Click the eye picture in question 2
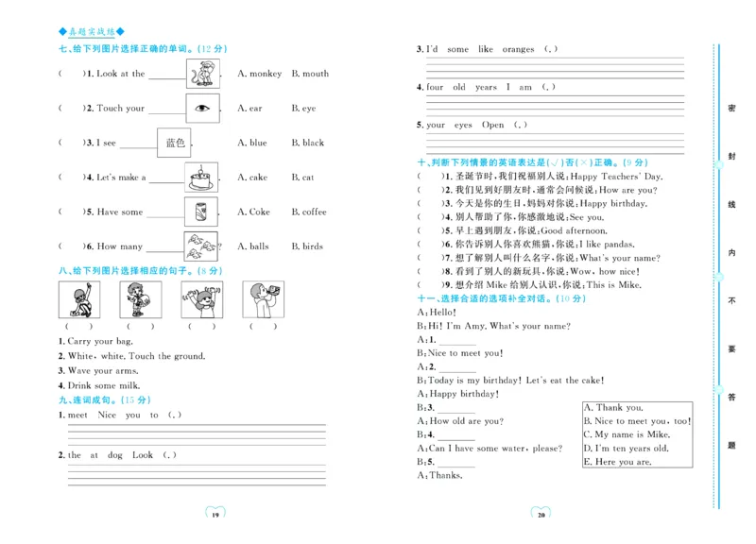Viewport: 756px width, 544px height. tap(201, 107)
